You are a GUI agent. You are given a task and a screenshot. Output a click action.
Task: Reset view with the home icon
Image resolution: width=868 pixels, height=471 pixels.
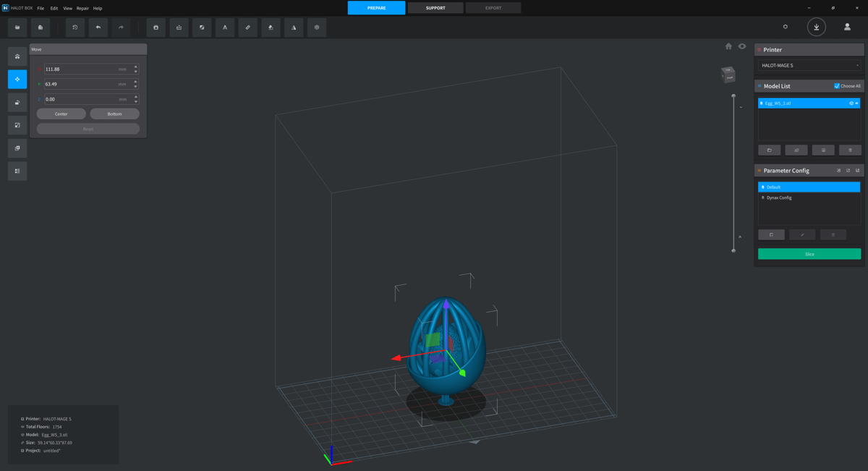point(728,46)
